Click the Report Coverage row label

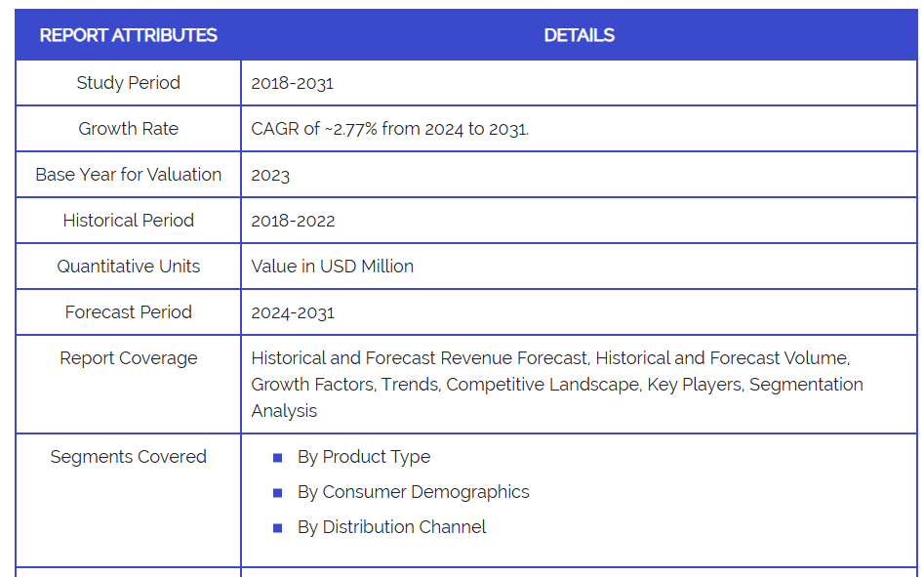point(128,358)
